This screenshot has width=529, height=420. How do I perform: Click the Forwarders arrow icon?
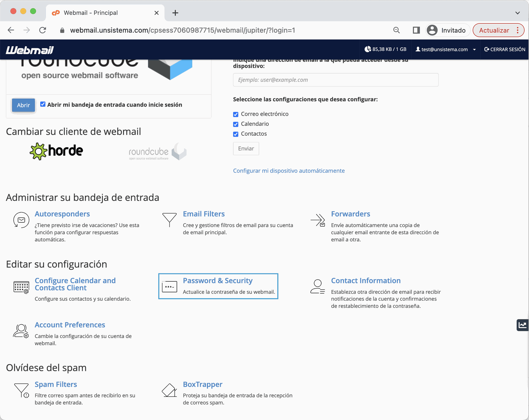318,220
